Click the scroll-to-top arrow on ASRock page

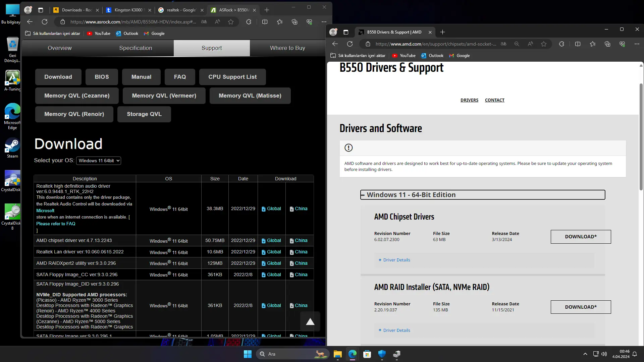click(310, 322)
